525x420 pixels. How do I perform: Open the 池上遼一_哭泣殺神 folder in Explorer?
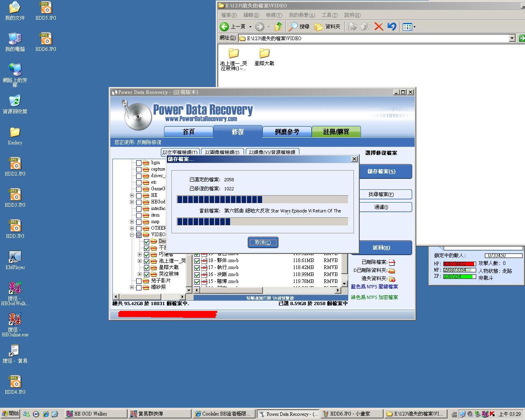[234, 59]
